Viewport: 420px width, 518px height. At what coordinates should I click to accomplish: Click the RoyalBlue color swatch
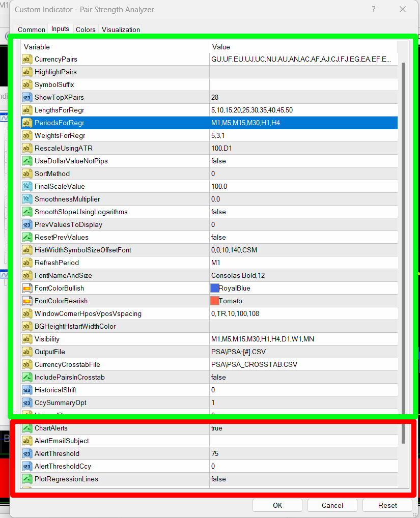215,288
